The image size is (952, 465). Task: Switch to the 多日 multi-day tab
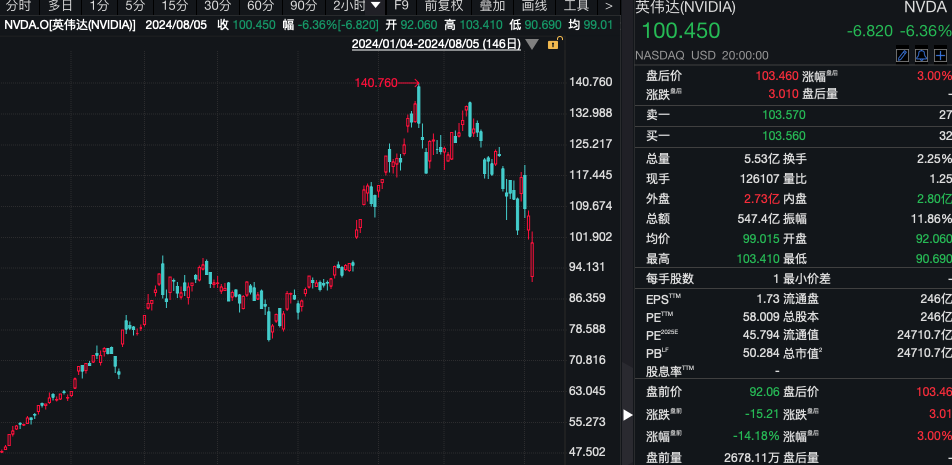pos(60,6)
